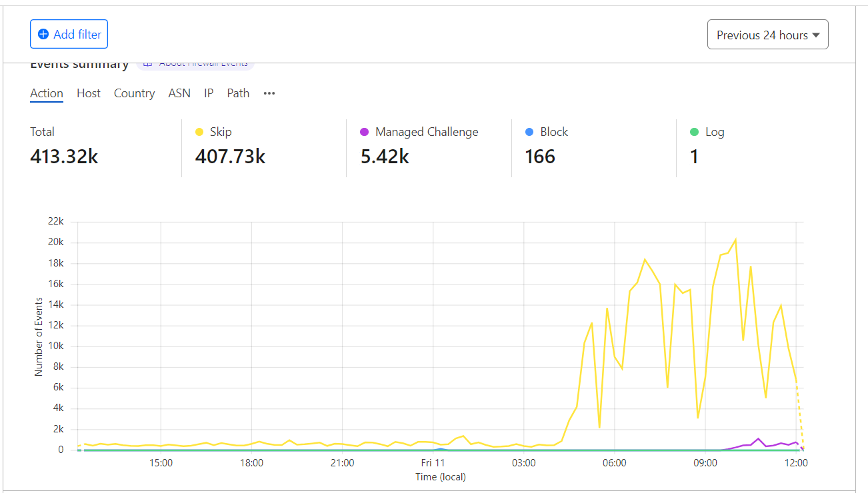Toggle the Skip series label
Screen dimensions: 868x493
click(x=221, y=132)
